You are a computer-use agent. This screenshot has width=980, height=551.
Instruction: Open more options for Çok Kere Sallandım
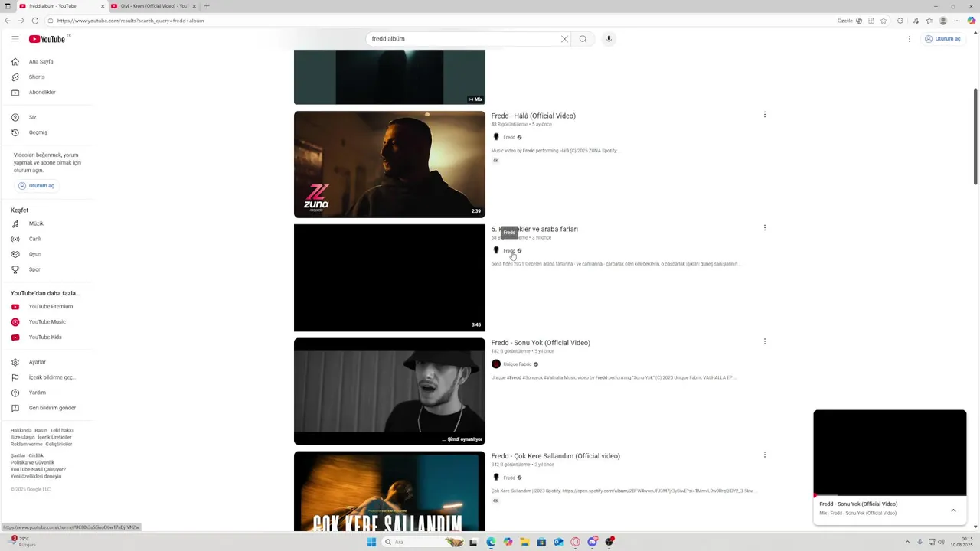764,455
